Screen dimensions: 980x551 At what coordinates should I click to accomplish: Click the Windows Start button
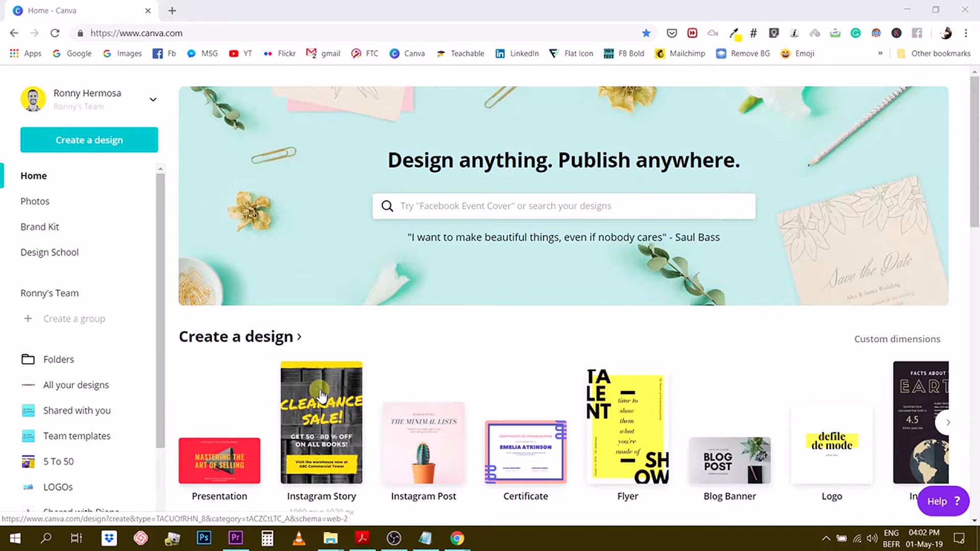[x=15, y=538]
